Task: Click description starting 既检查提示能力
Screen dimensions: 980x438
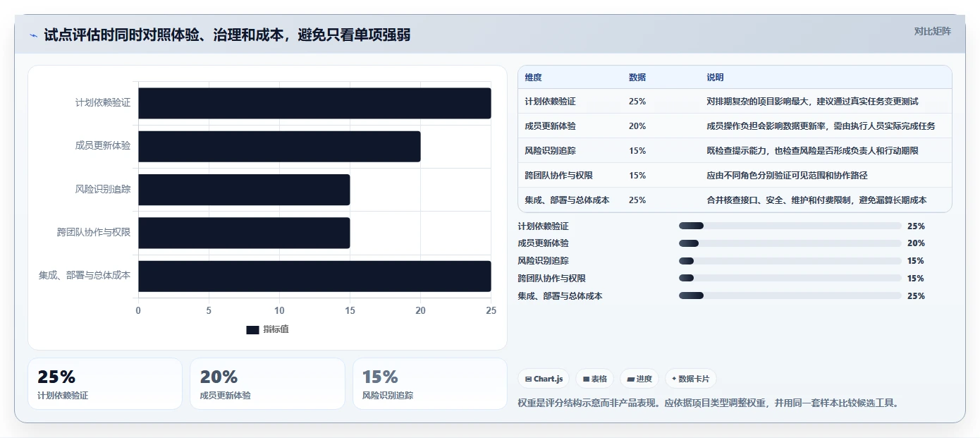Action: 813,151
